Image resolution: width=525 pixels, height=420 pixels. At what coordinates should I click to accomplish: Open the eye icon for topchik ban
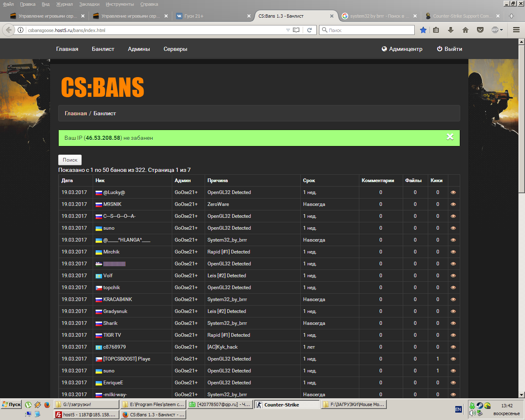point(453,288)
